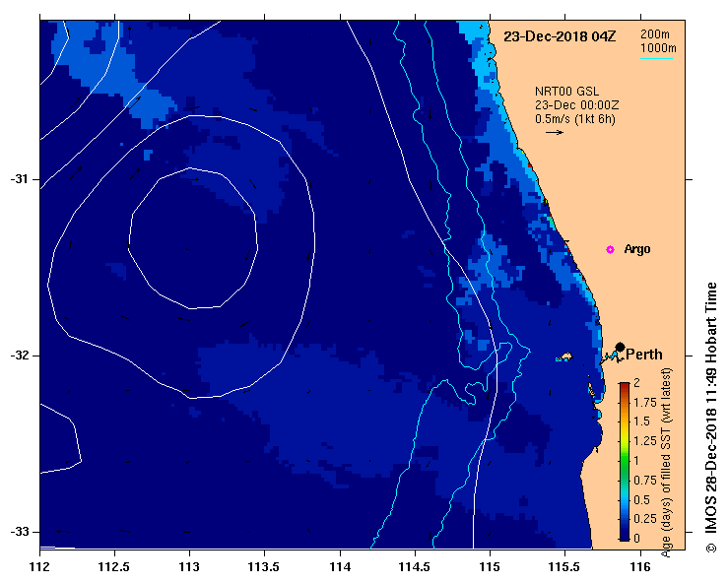Click the "200m" depth contour label

point(655,34)
